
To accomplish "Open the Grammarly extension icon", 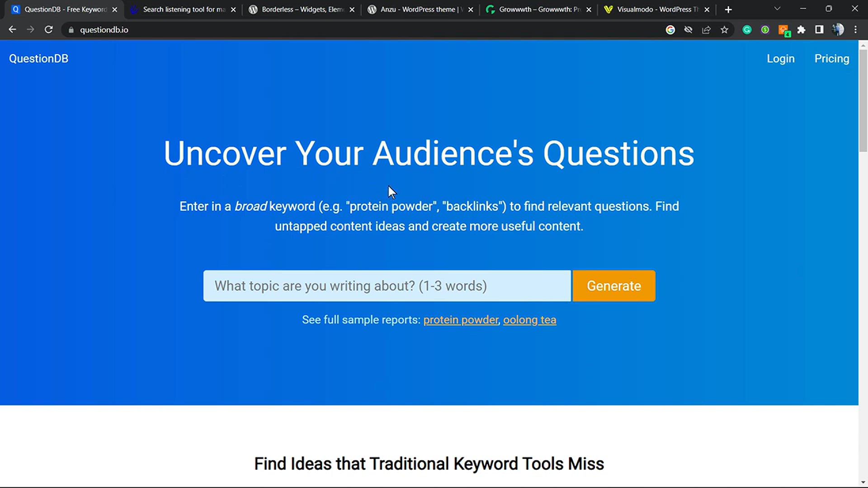I will [x=747, y=30].
